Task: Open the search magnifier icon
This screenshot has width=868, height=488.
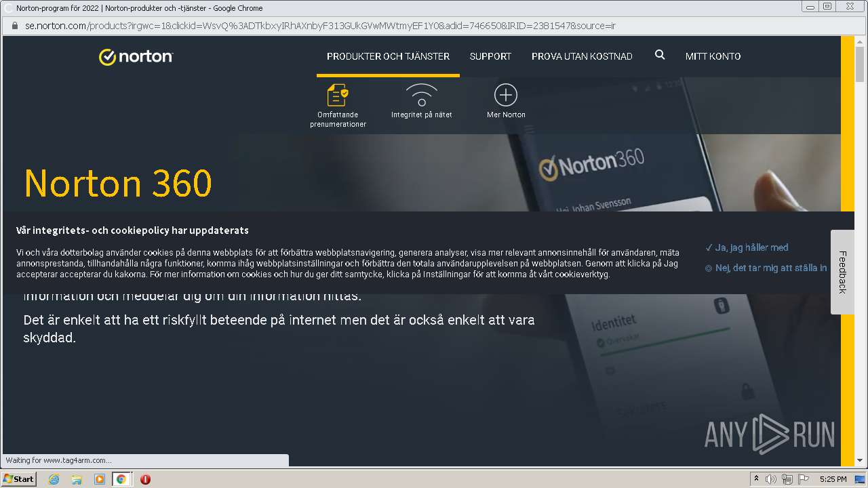Action: click(660, 56)
